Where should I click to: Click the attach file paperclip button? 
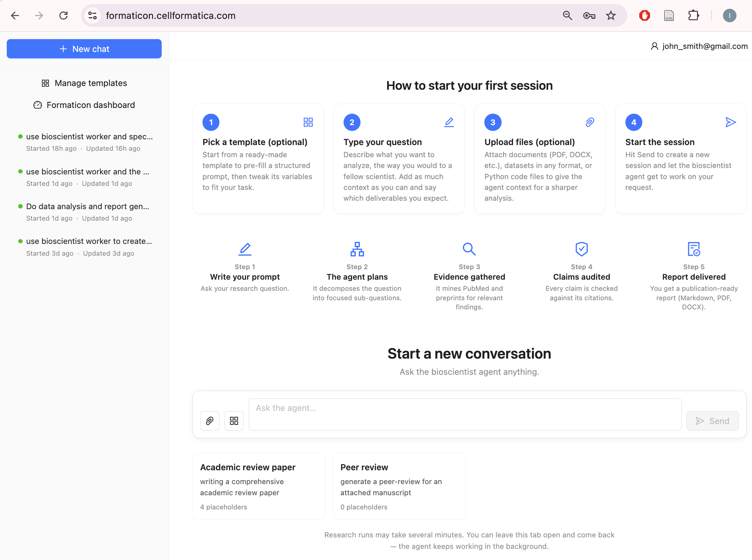[x=210, y=421]
